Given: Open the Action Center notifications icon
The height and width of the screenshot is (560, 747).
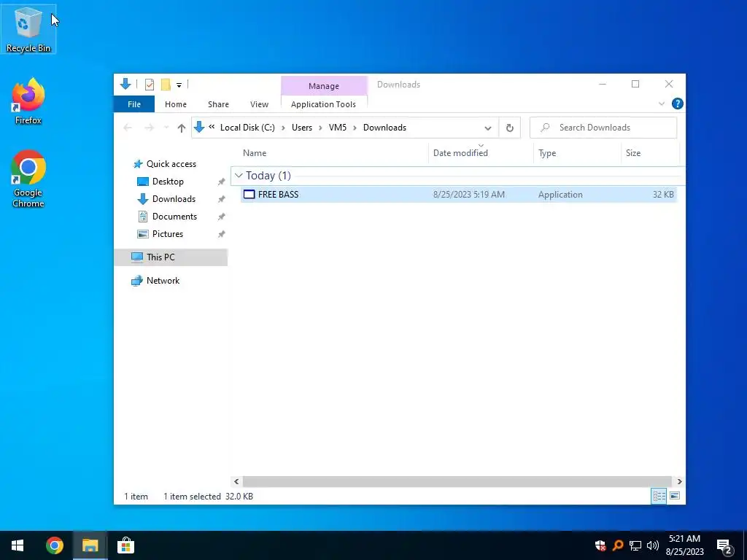Looking at the screenshot, I should (724, 545).
